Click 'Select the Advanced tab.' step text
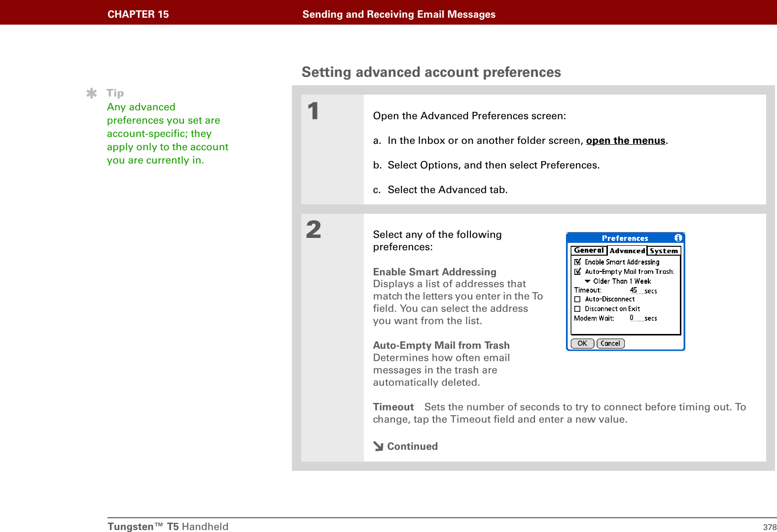This screenshot has width=777, height=532. coord(448,190)
